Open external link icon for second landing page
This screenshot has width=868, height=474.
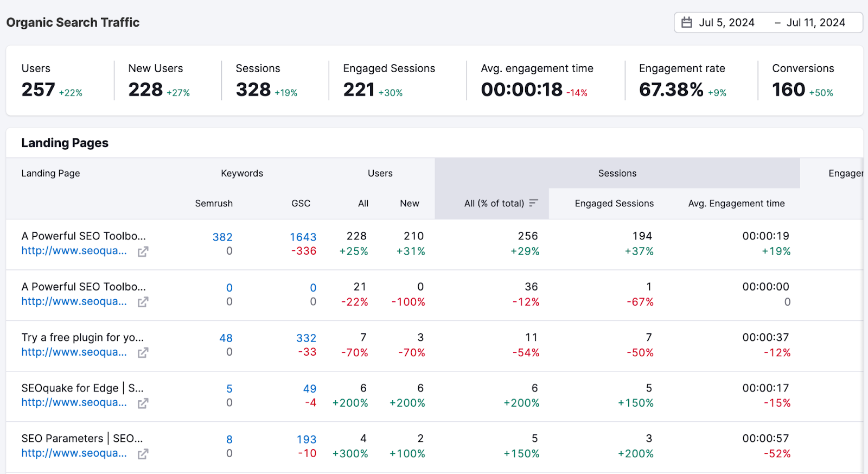(x=143, y=302)
